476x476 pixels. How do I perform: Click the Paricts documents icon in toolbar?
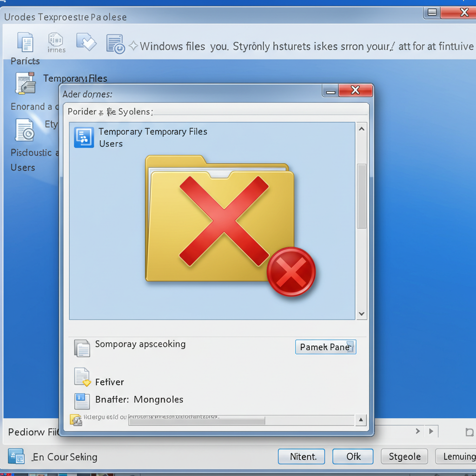click(x=26, y=42)
